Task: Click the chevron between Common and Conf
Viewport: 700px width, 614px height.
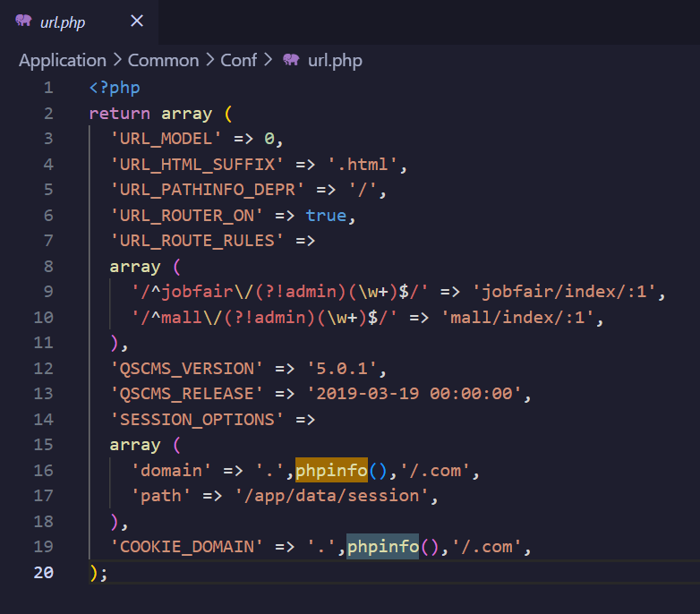Action: [210, 61]
